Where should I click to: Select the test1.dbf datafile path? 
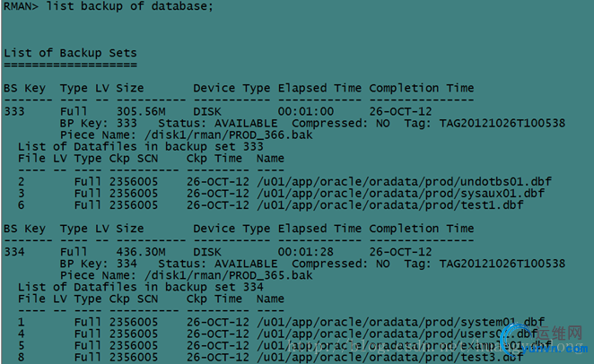click(x=389, y=204)
